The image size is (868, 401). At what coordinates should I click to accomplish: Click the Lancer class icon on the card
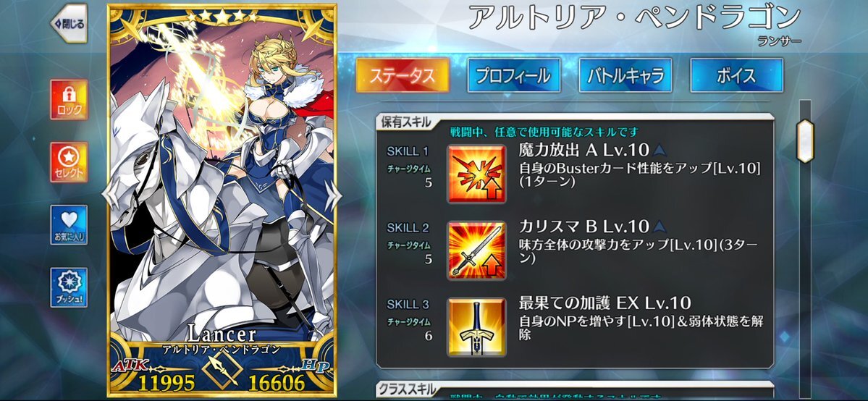point(221,370)
